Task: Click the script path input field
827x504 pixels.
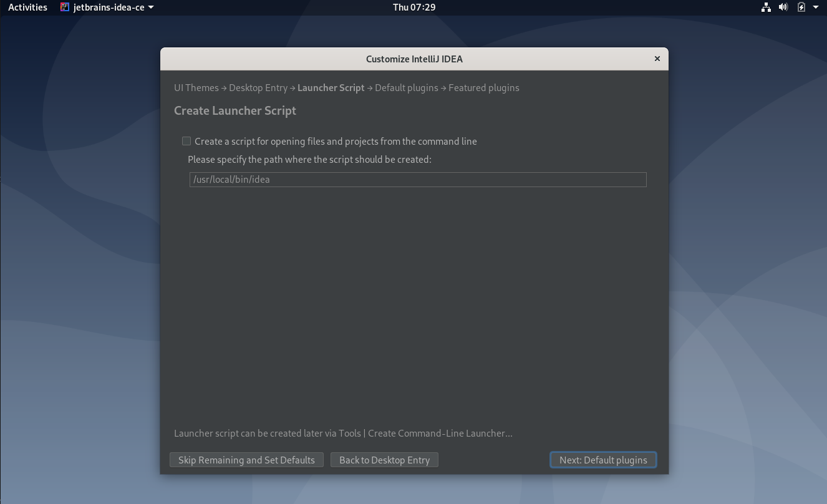Action: (x=418, y=180)
